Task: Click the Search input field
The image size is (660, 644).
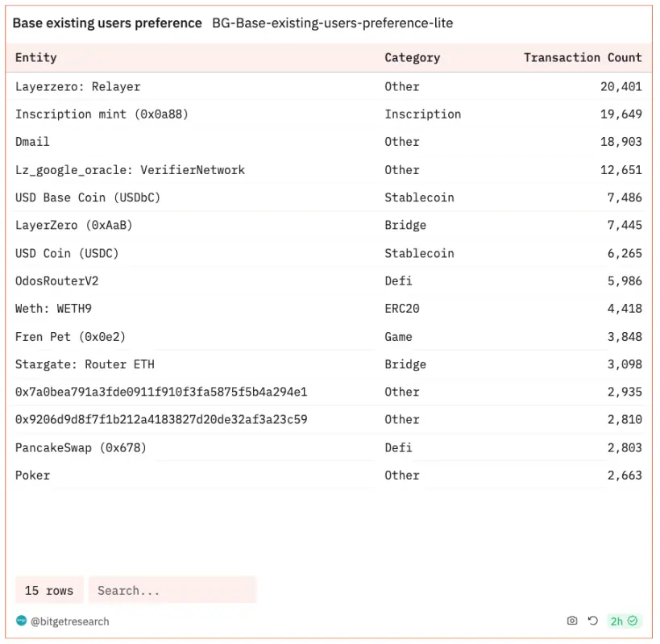Action: 172,591
